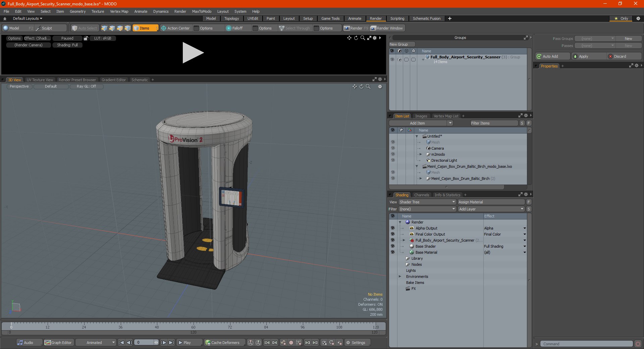The width and height of the screenshot is (644, 349).
Task: Click the Discard button
Action: (625, 56)
